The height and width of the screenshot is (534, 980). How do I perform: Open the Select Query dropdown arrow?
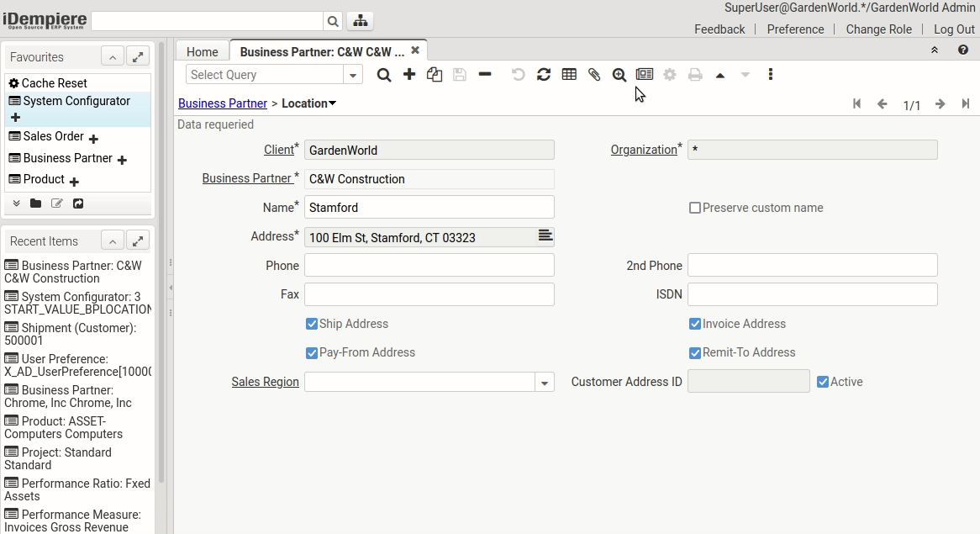(x=353, y=75)
